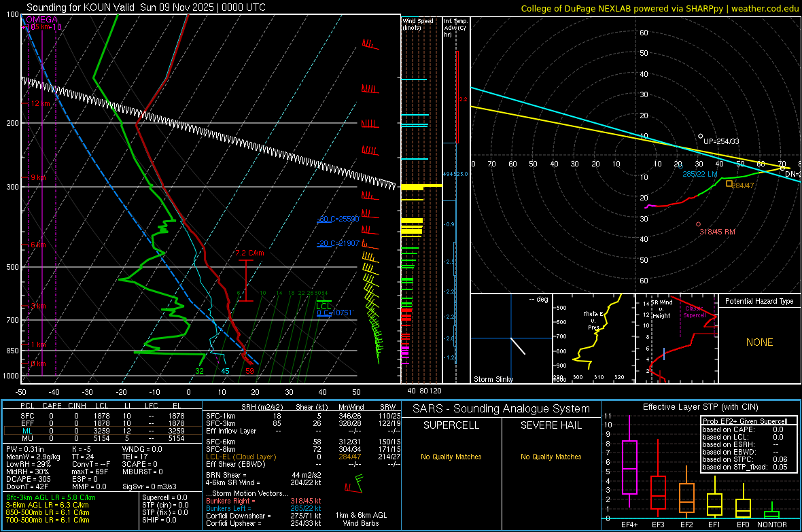Click the -20 C=21907' height label

[338, 243]
